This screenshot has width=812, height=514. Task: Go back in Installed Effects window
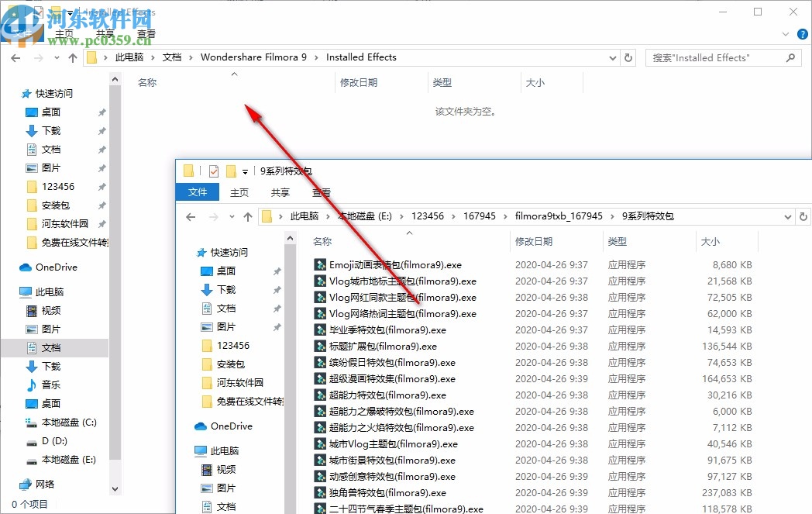(x=15, y=58)
